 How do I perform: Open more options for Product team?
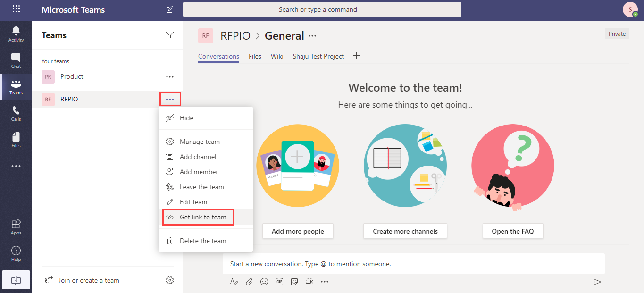click(170, 76)
